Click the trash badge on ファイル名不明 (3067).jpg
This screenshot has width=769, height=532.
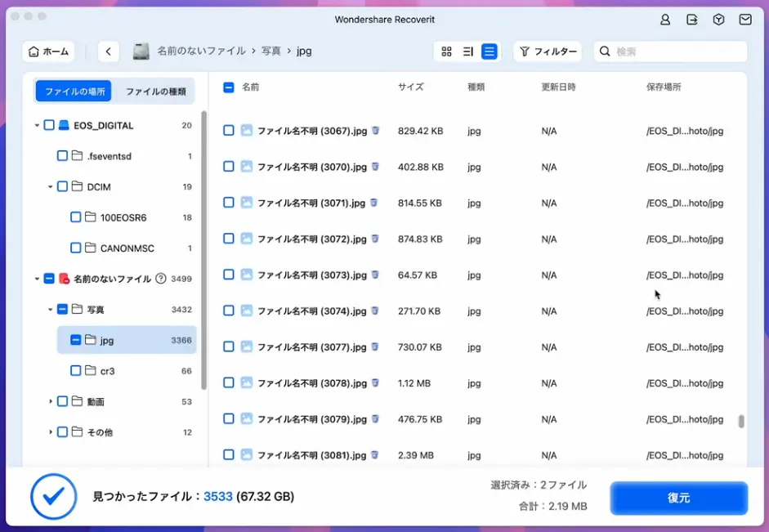pos(376,131)
